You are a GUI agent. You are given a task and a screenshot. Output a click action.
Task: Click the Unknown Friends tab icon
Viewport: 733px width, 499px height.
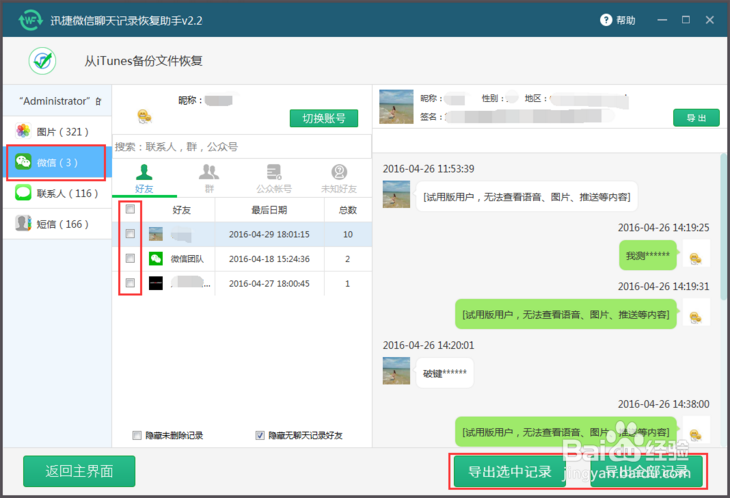339,172
